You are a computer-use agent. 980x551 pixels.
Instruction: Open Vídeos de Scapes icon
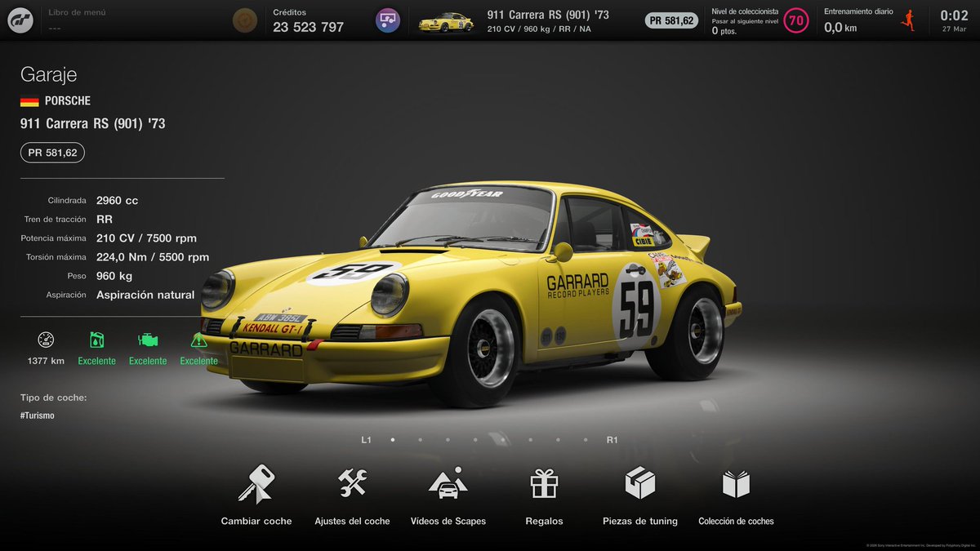448,483
